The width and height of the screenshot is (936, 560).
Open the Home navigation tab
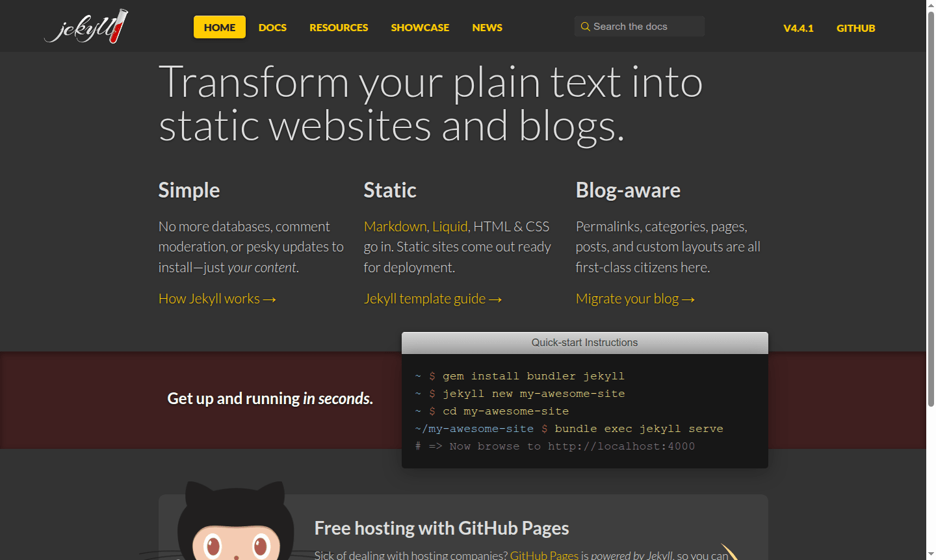pyautogui.click(x=220, y=27)
